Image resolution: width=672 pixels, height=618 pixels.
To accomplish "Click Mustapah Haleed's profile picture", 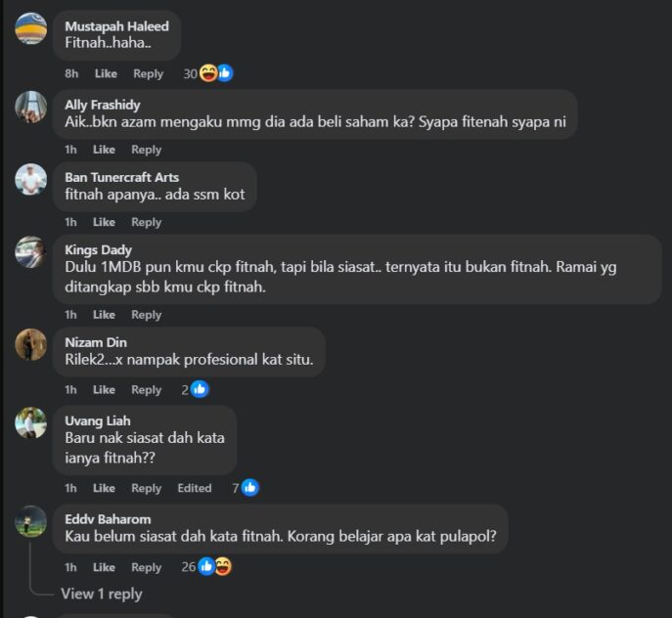I will tap(31, 28).
